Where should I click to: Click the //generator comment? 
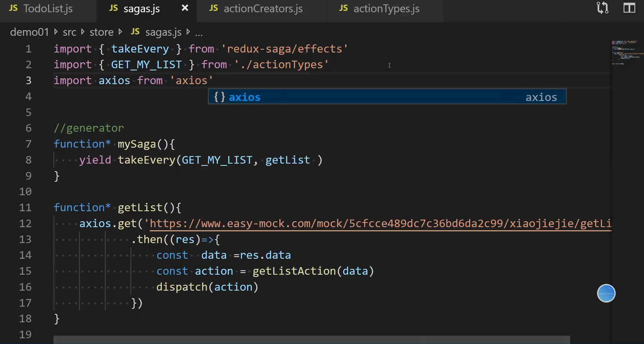[89, 128]
